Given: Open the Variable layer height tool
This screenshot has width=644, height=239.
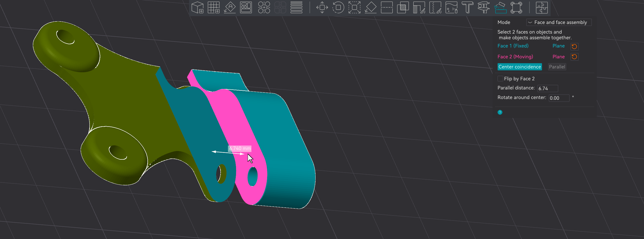Looking at the screenshot, I should point(296,7).
